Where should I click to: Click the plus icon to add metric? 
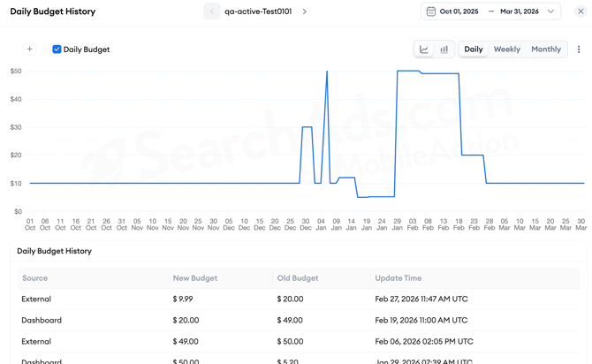pos(30,49)
